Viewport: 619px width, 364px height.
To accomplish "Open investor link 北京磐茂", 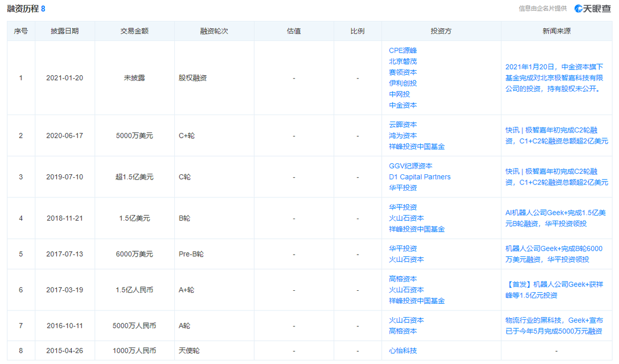I will click(403, 61).
